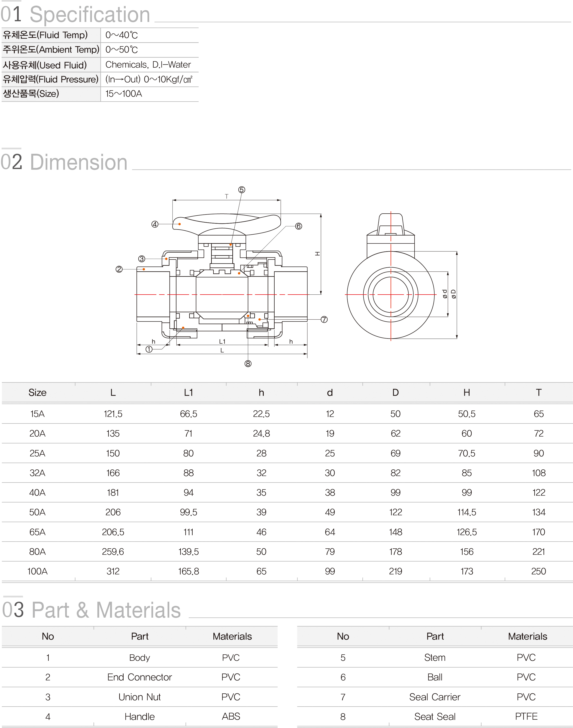Click the 'H' column header in the table
Viewport: 573px width, 728px height.
coord(467,392)
